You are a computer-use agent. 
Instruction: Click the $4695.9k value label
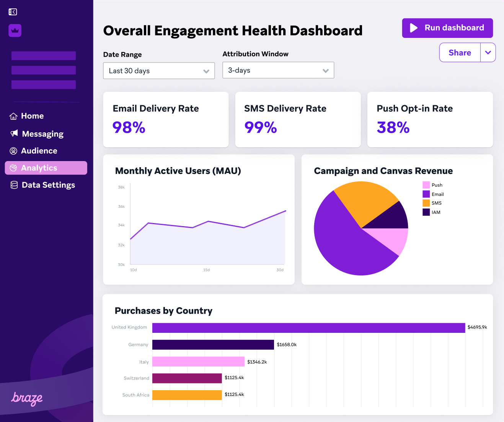click(x=477, y=327)
